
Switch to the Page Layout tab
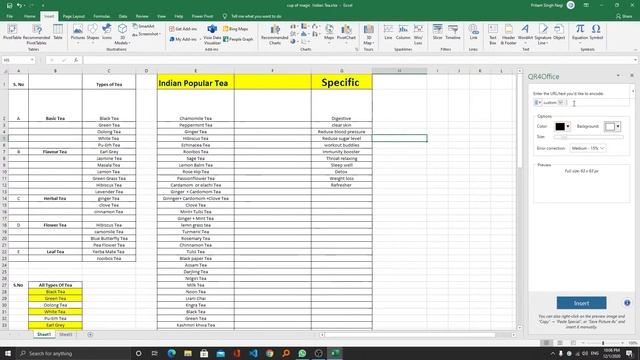coord(74,16)
